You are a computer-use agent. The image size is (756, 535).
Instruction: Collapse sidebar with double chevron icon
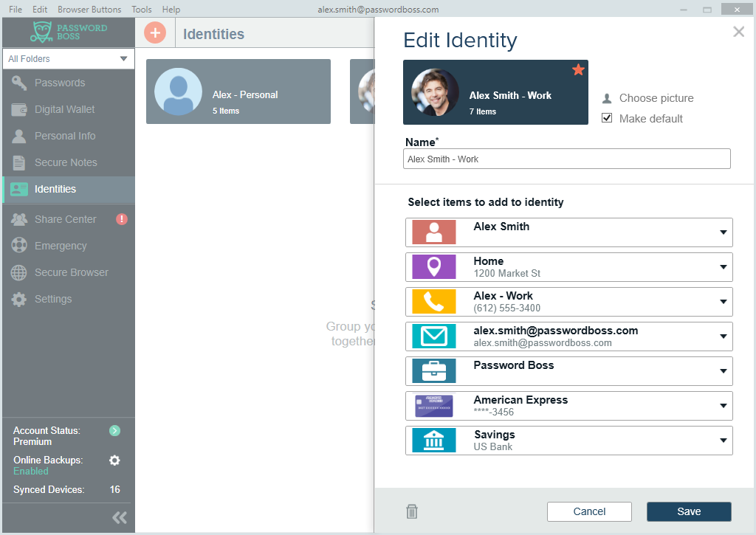120,517
